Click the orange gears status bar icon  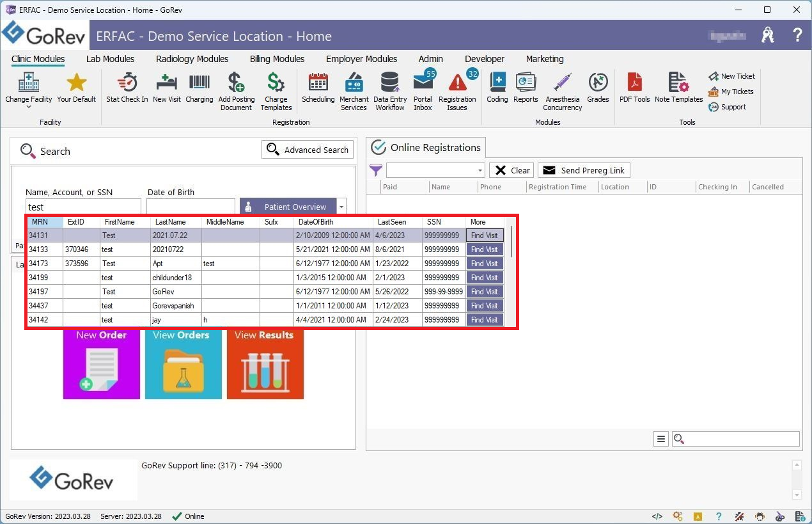[678, 516]
